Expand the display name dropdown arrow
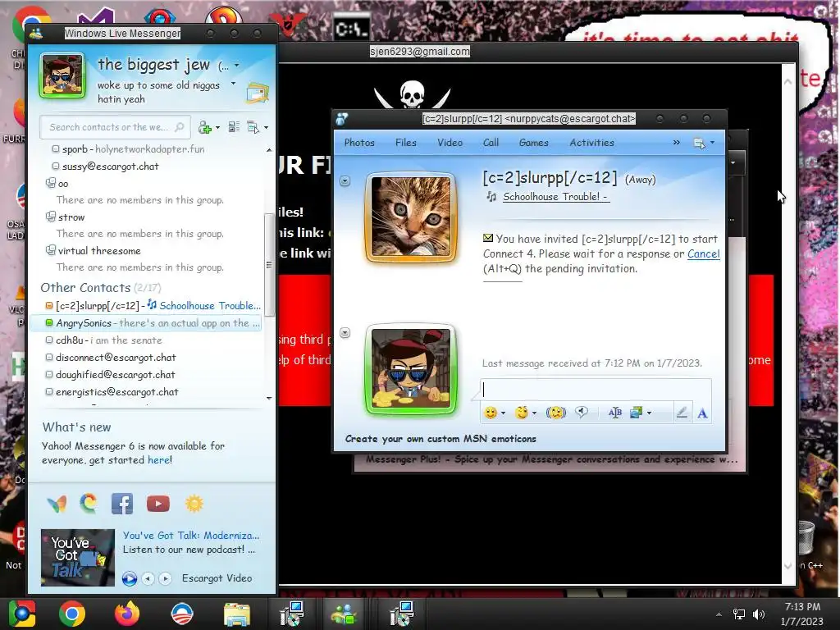840x630 pixels. [237, 66]
